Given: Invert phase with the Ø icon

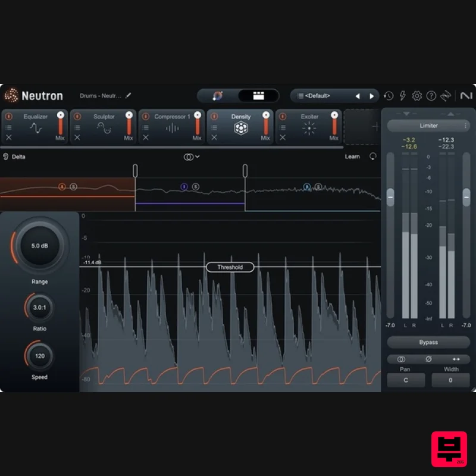Looking at the screenshot, I should (x=428, y=359).
